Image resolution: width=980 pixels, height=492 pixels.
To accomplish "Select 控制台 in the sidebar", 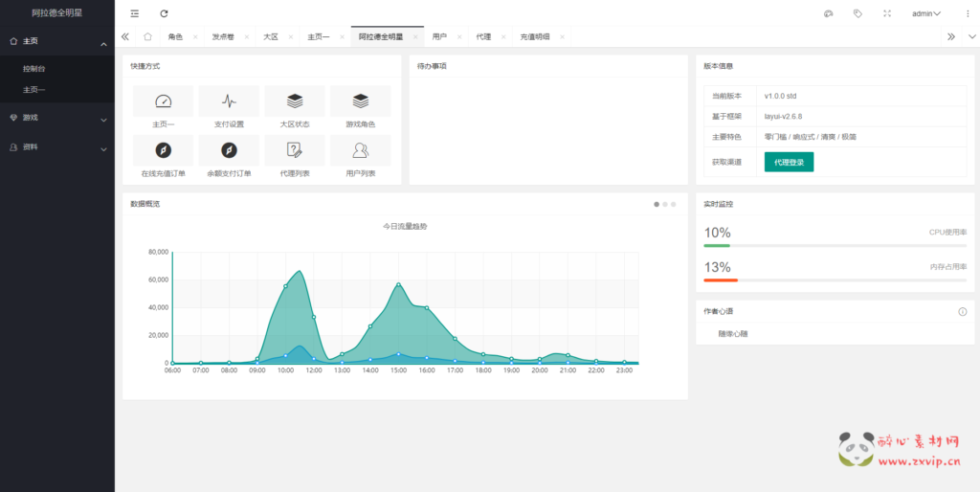I will [34, 69].
